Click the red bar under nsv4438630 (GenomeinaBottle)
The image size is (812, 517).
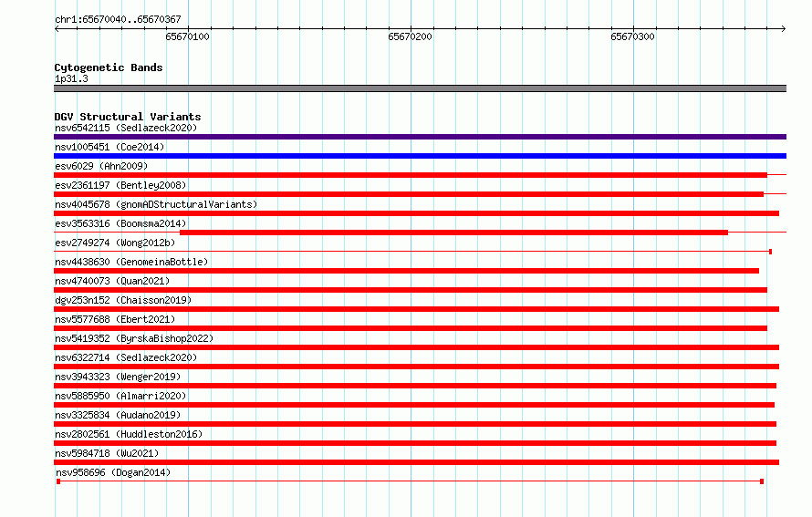coord(407,271)
